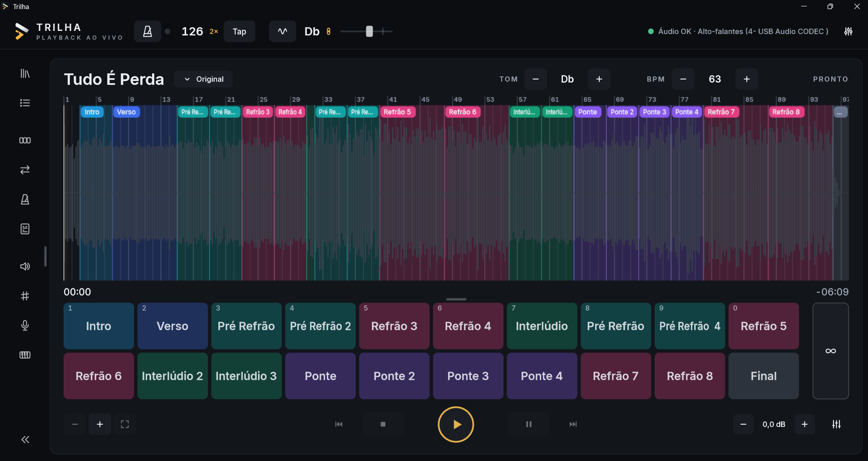Open the hash grid sidebar icon
Screen dimensions: 868x461
(x=25, y=296)
